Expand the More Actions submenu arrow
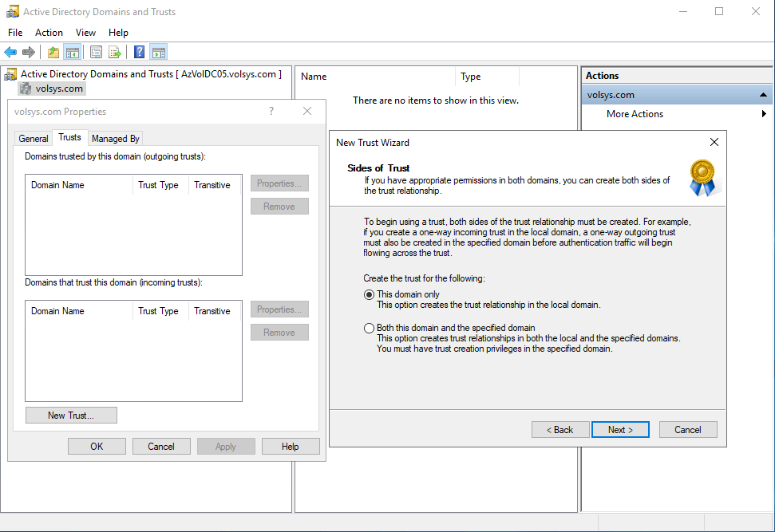This screenshot has height=532, width=775. coord(764,114)
